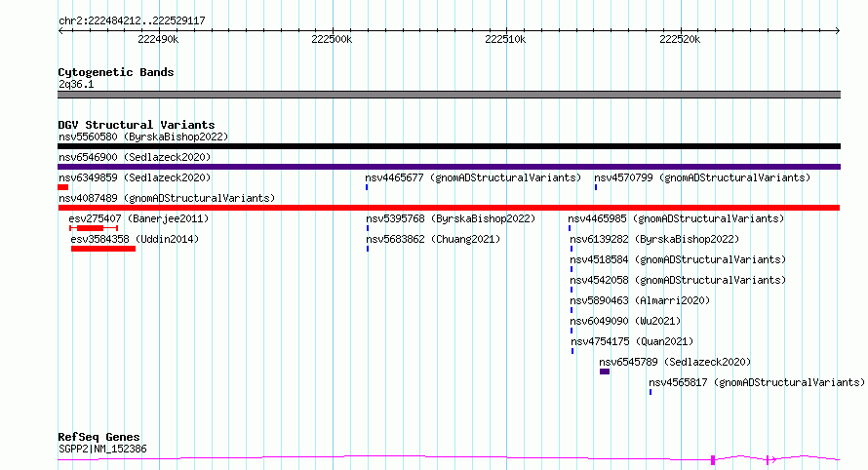Click the right arrowhead of the ruler
This screenshot has height=470, width=868.
tap(838, 31)
